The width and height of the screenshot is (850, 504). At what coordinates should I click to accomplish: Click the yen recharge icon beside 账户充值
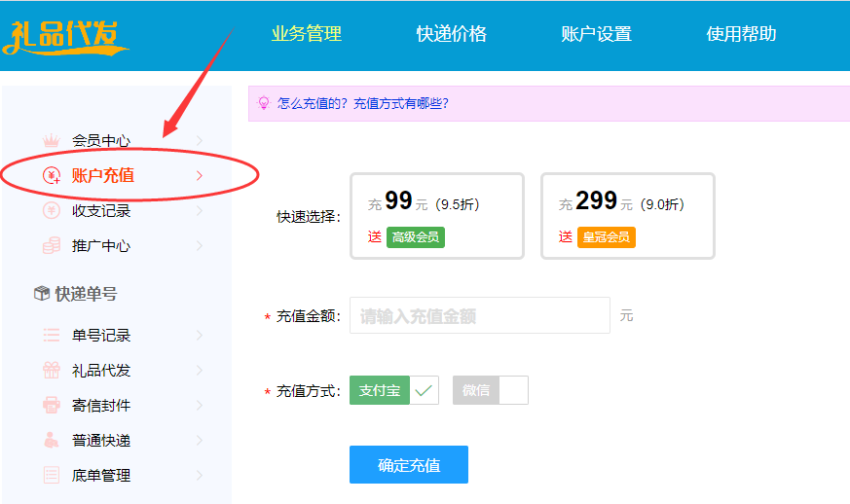52,176
